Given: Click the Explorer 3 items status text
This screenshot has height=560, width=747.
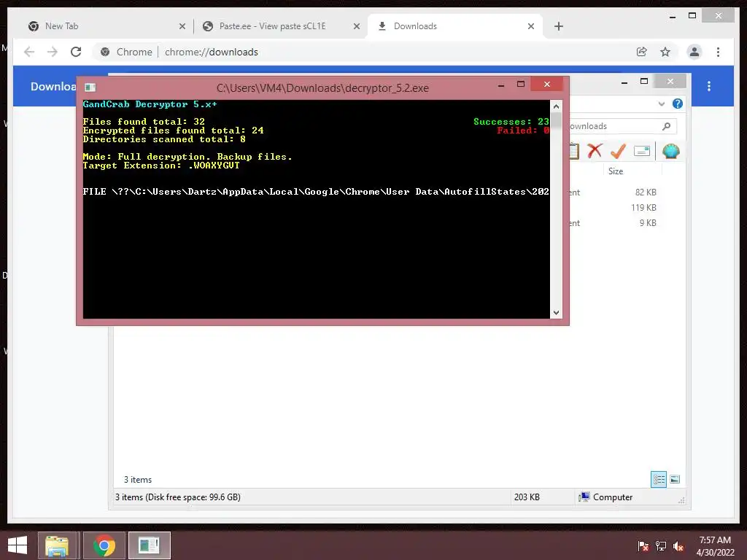Looking at the screenshot, I should [x=138, y=480].
